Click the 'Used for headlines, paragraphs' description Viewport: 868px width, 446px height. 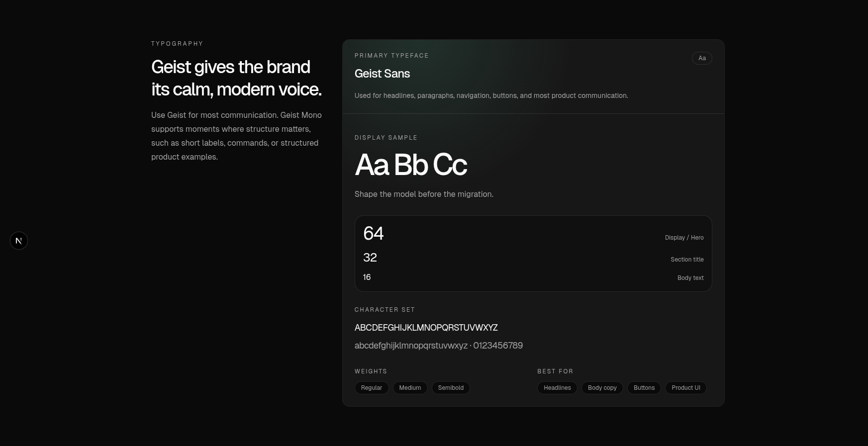491,95
